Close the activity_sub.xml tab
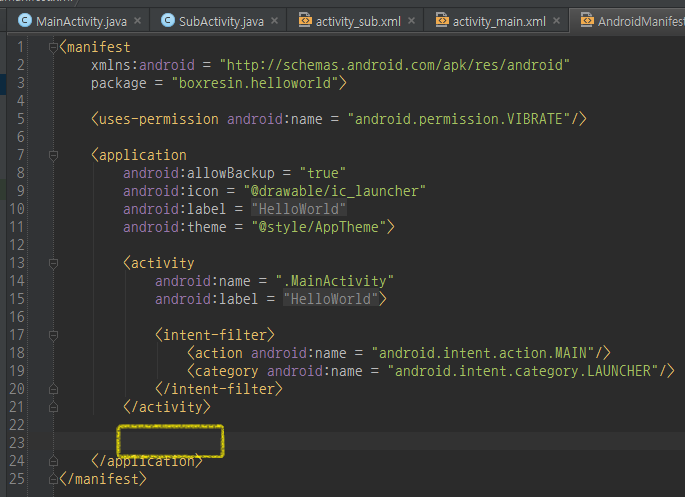The height and width of the screenshot is (497, 685). pos(411,21)
